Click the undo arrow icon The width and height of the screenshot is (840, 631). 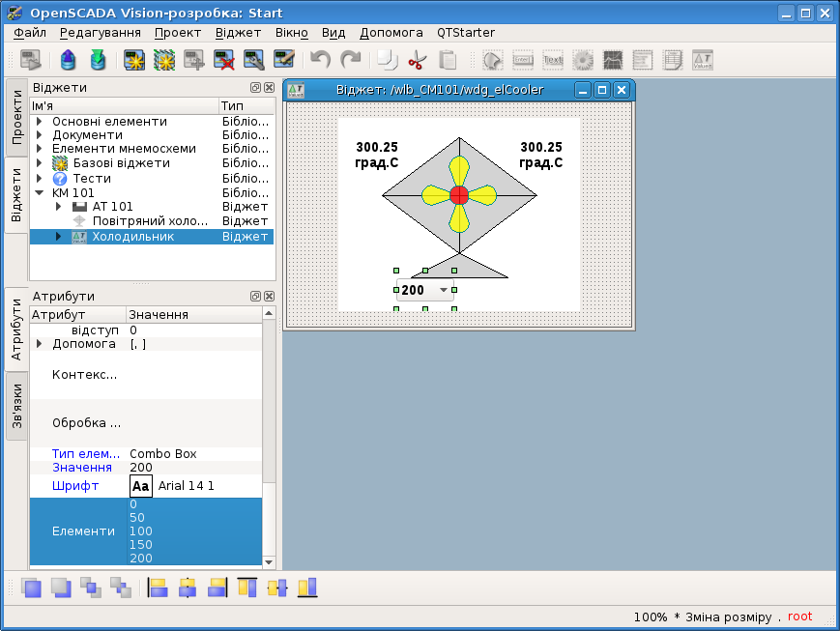[x=320, y=60]
